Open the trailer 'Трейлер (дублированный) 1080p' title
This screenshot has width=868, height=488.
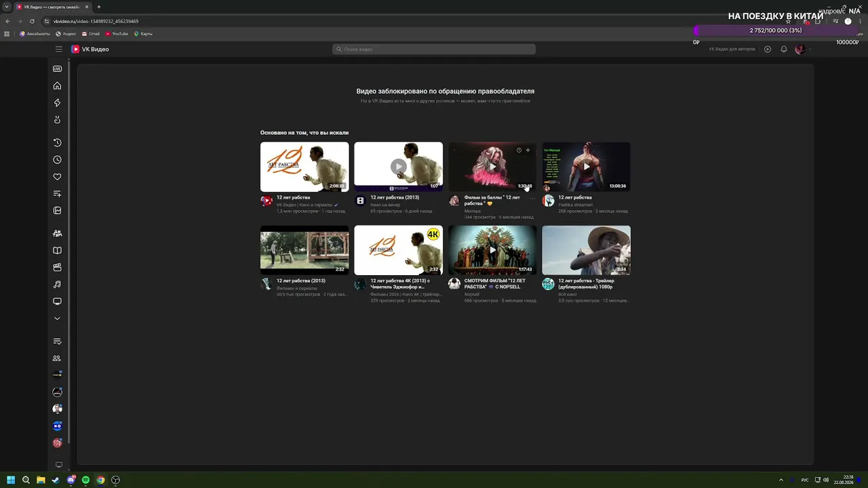point(586,284)
